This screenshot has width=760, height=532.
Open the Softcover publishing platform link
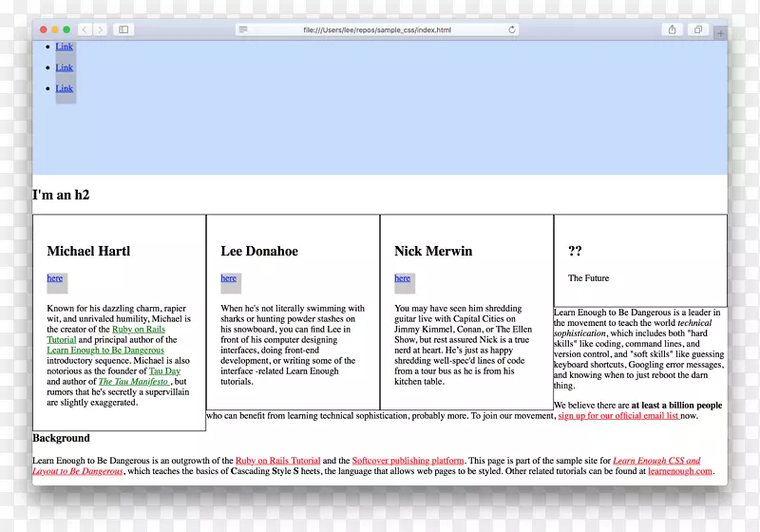coord(408,461)
